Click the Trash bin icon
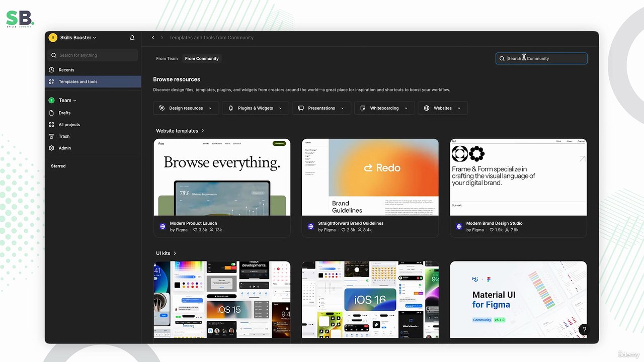The image size is (644, 362). 51,136
